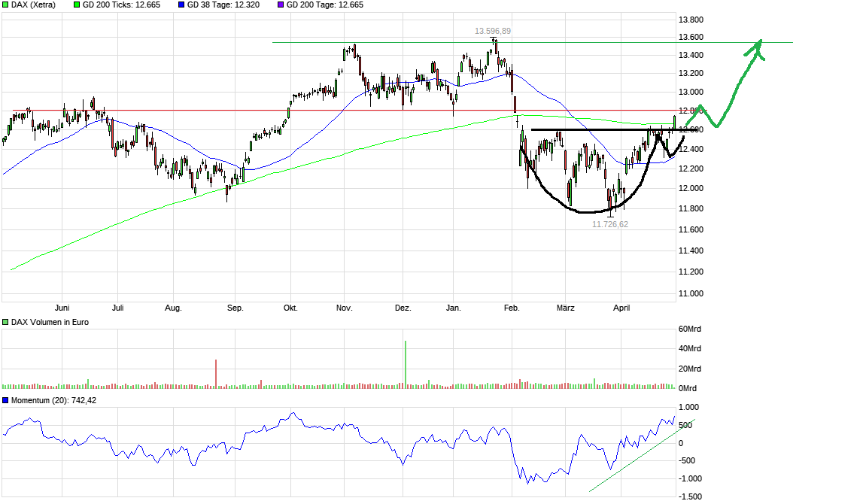Click 'DAX Volumen in Euro' label
The height and width of the screenshot is (504, 866).
pos(50,323)
